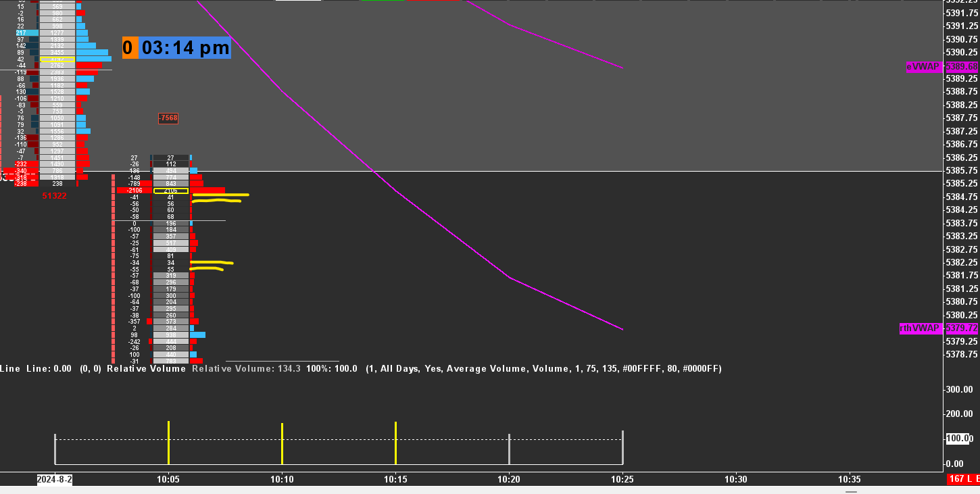
Task: Select the red -2106 delta cell
Action: (x=134, y=191)
